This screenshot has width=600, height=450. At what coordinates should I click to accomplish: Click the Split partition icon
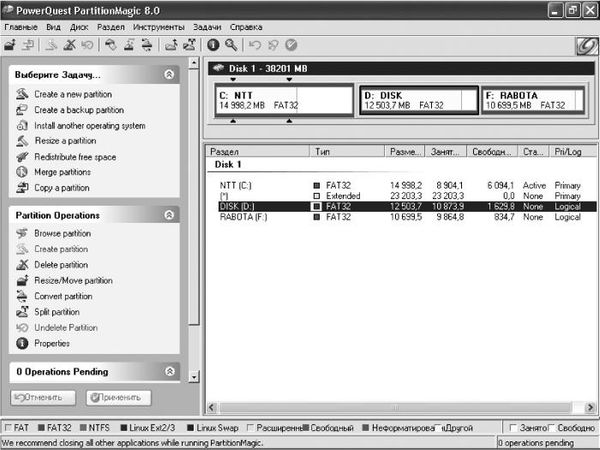pyautogui.click(x=24, y=312)
